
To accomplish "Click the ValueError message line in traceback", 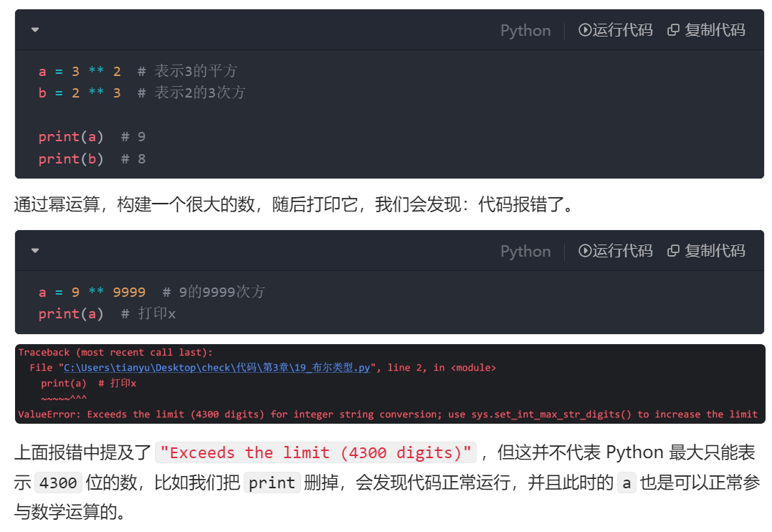I will [388, 414].
